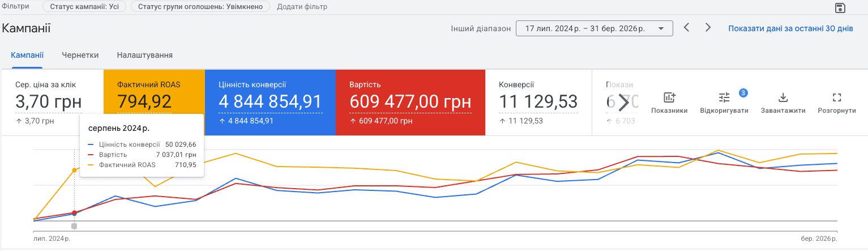Viewport: 868px width, 251px height.
Task: Click the серпень 2024 chart marker handle
Action: 74,226
